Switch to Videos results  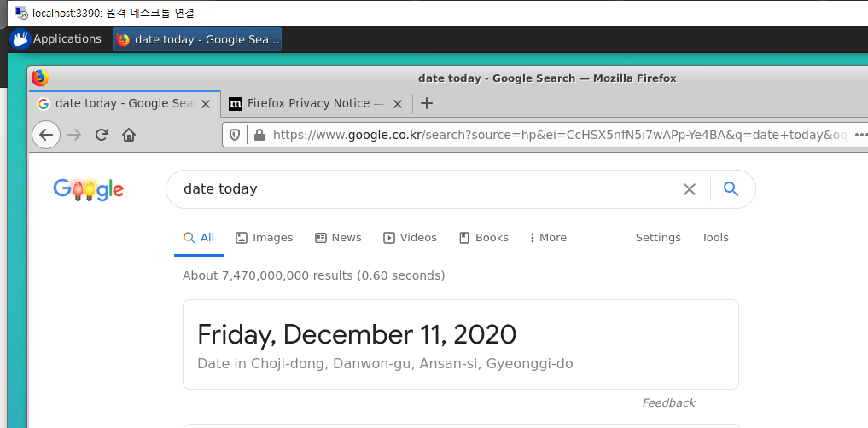(x=410, y=238)
